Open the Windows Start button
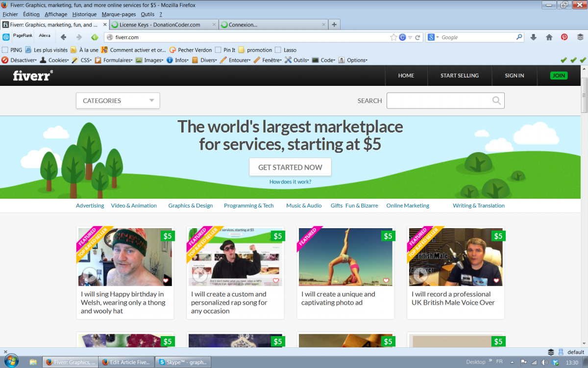 (x=11, y=361)
